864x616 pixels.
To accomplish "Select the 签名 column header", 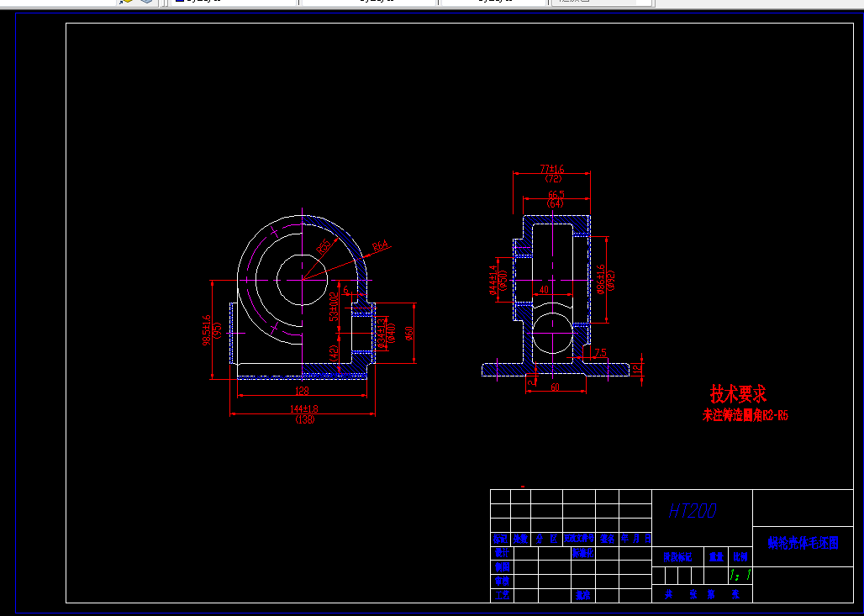I will [607, 539].
